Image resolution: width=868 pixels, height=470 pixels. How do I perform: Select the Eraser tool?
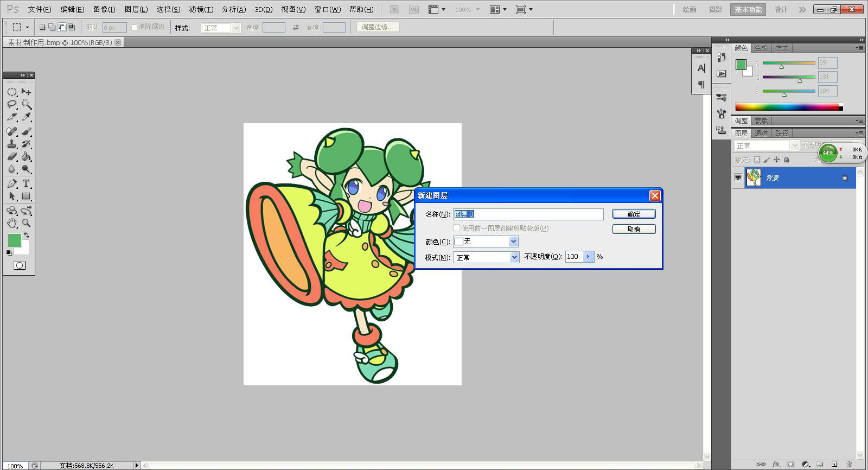click(x=12, y=156)
